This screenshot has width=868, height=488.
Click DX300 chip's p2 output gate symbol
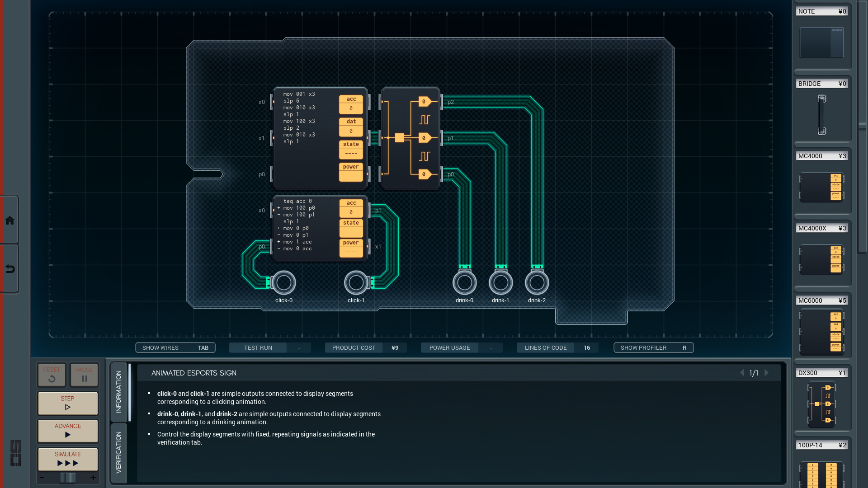coord(425,102)
